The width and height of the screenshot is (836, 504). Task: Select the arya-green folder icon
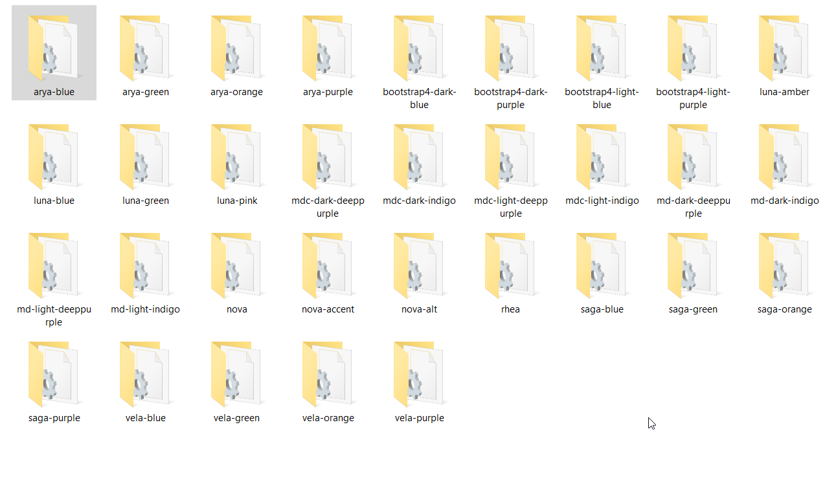click(x=144, y=47)
